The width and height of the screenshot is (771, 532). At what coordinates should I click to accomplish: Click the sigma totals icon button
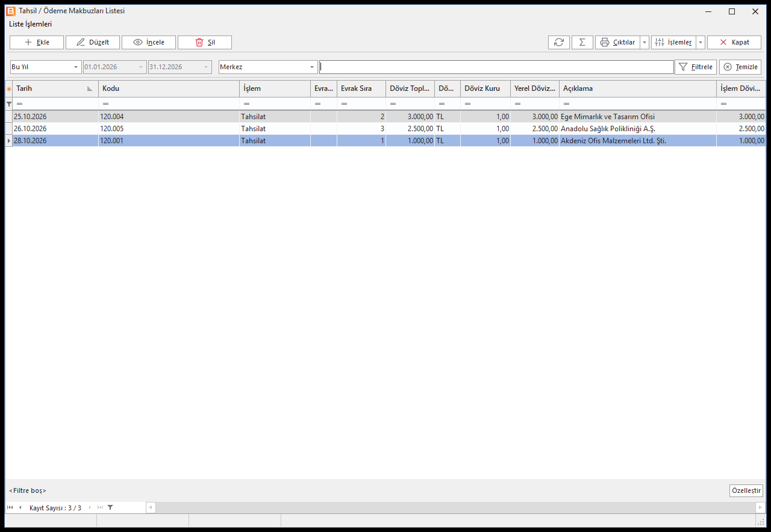point(582,42)
